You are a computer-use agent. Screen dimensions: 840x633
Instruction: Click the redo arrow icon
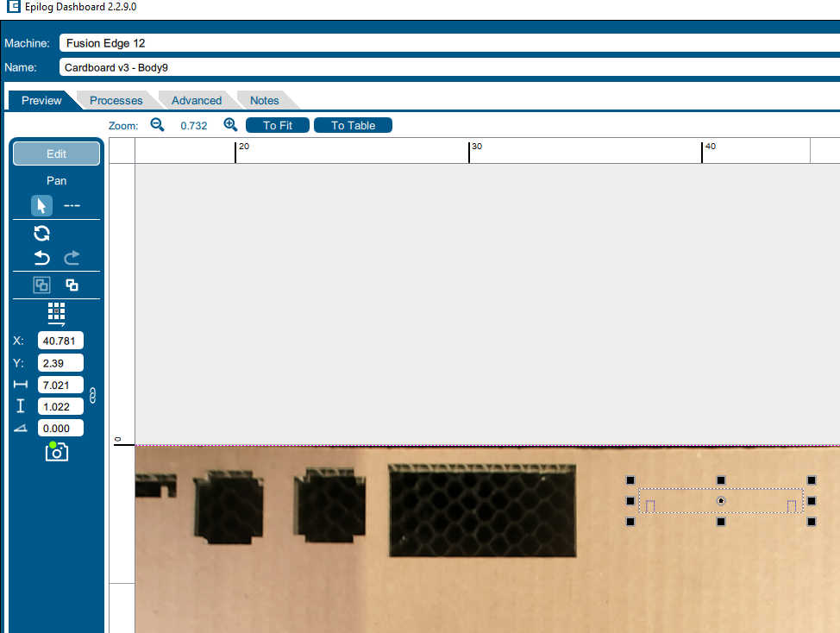(x=72, y=258)
